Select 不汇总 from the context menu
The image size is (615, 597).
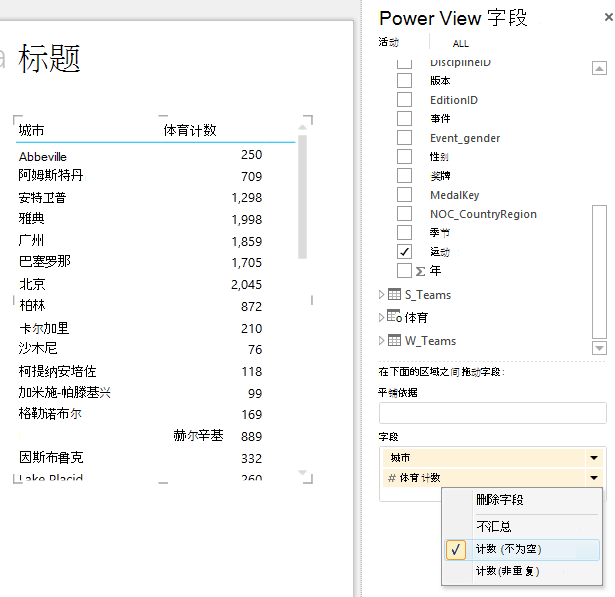point(493,526)
